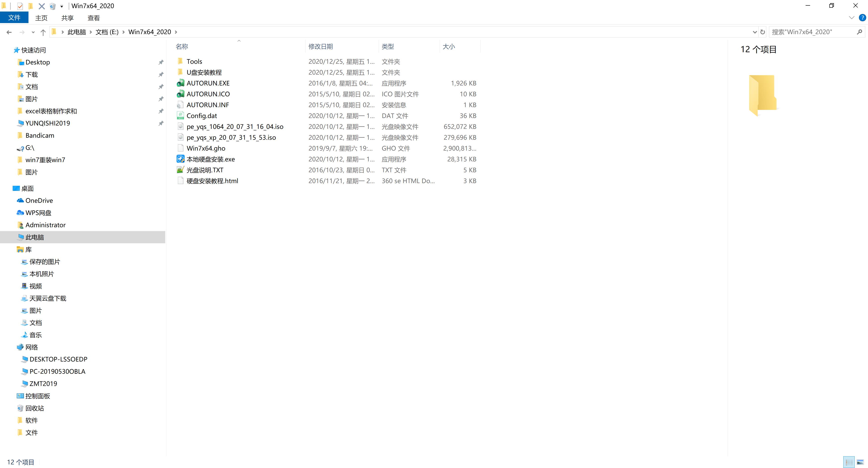868x468 pixels.
Task: Open AUTORUN.EXE application
Action: point(208,83)
